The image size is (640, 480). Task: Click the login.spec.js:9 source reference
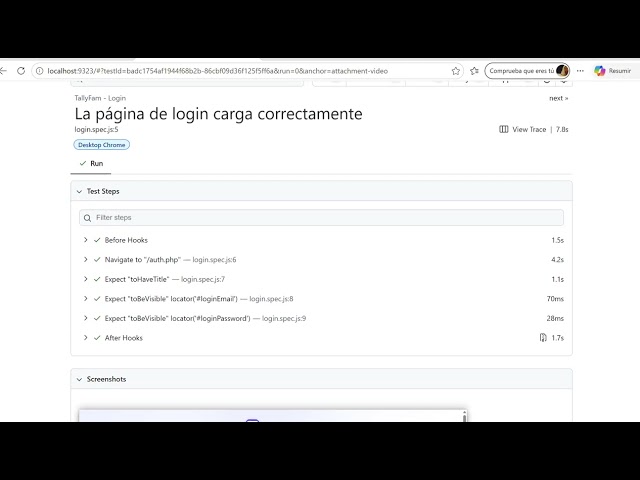[284, 318]
